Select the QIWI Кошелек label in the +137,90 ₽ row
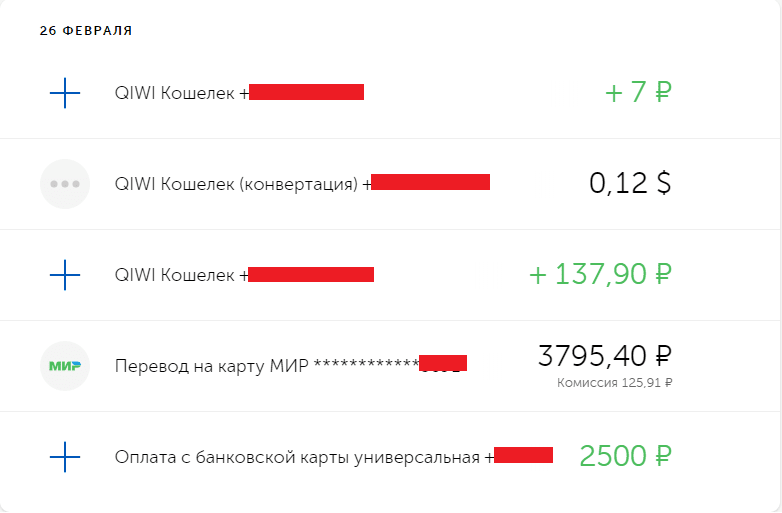 pos(175,275)
